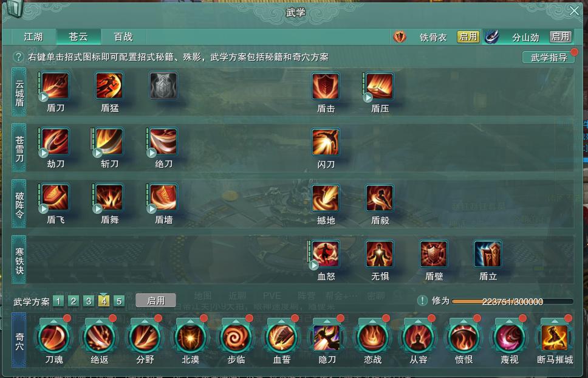Select the 隐刀 talent icon

coord(327,337)
